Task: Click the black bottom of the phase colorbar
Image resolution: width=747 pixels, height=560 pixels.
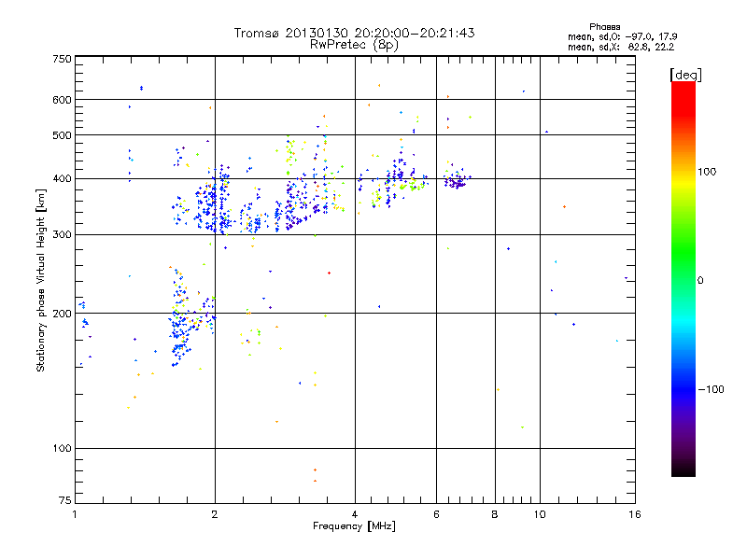Action: point(684,469)
